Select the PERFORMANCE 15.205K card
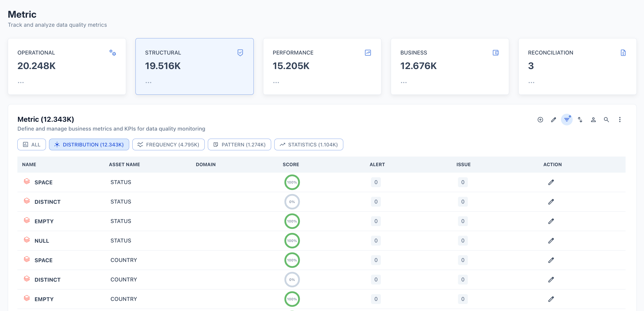This screenshot has height=311, width=644. tap(322, 66)
